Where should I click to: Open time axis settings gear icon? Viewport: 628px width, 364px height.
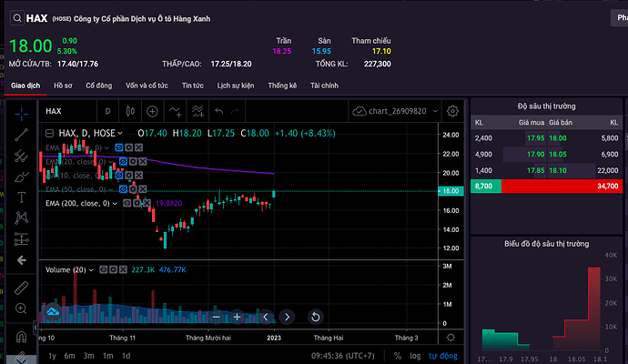click(451, 338)
